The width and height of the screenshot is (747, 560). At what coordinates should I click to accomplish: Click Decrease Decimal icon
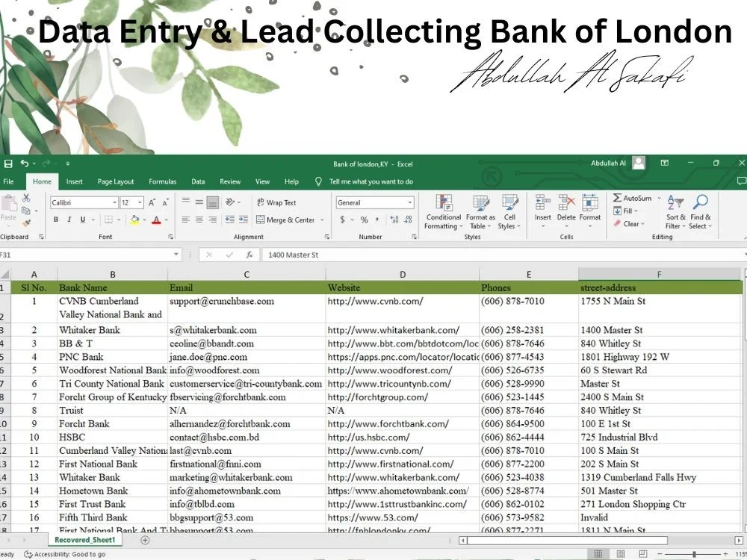tap(409, 220)
